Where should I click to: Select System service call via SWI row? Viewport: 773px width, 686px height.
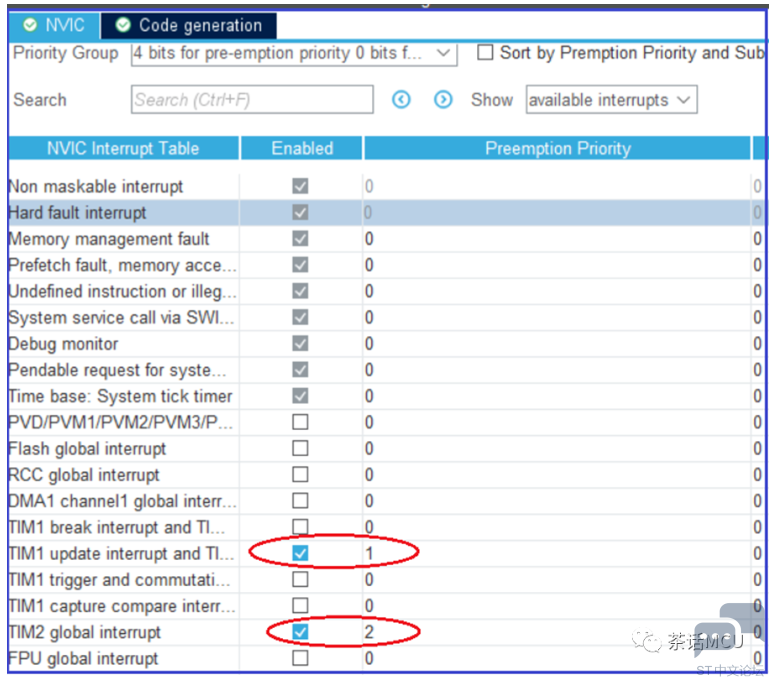click(x=386, y=317)
